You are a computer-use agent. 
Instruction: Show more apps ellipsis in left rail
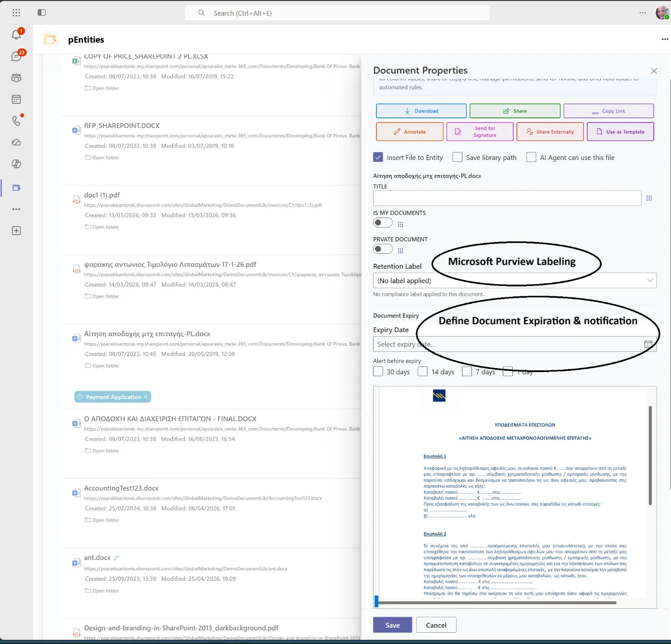click(16, 209)
